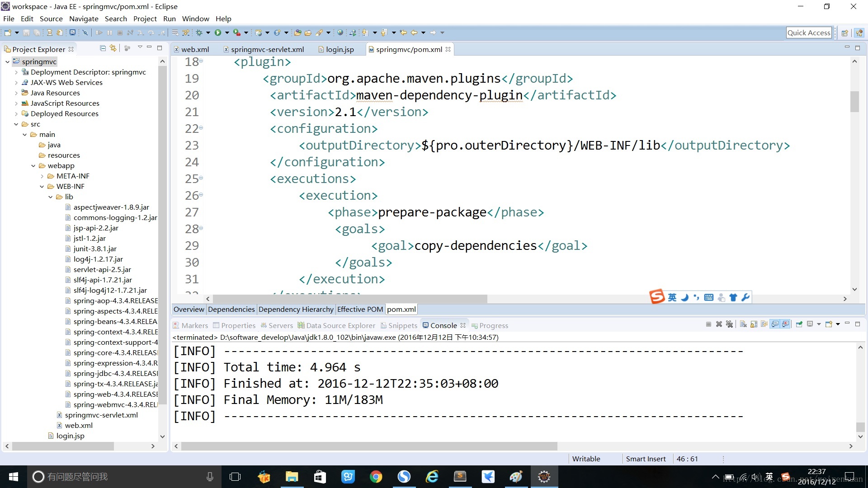Viewport: 868px width, 488px height.
Task: Click the Sogou IME logo icon
Action: click(657, 296)
